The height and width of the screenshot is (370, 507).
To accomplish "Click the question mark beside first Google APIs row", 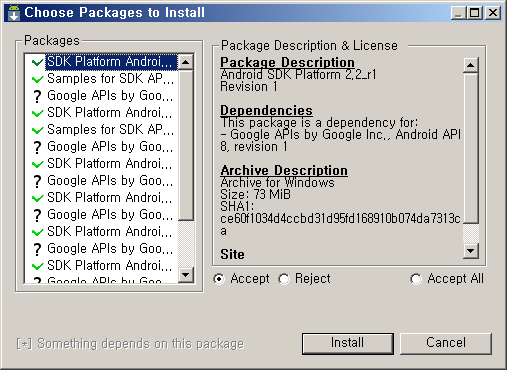I will (37, 96).
